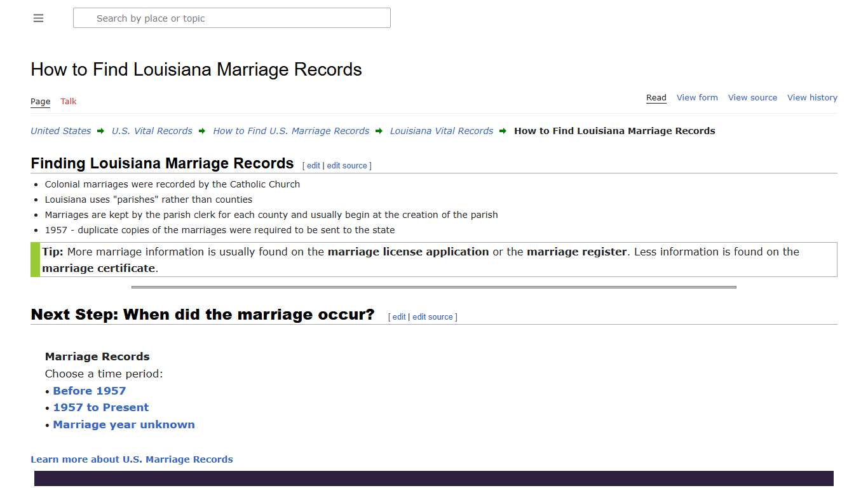Click the arrow after U.S. Vital Records

(201, 131)
